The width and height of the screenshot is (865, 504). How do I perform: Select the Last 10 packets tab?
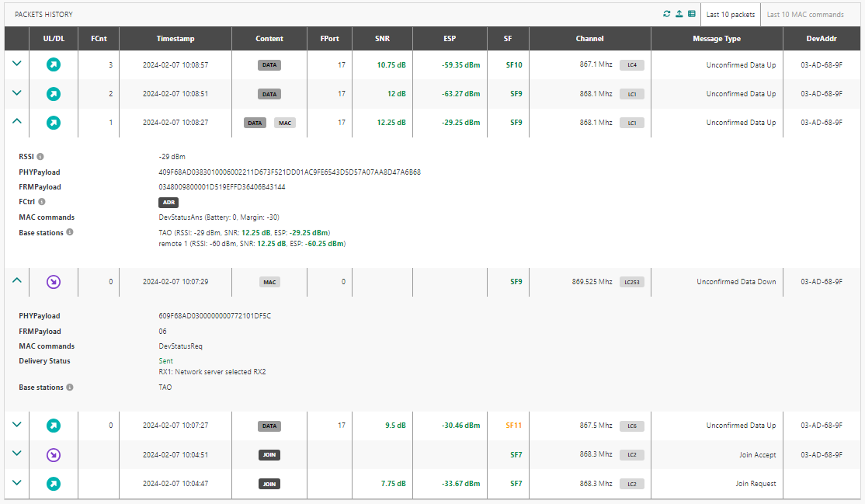pyautogui.click(x=730, y=15)
